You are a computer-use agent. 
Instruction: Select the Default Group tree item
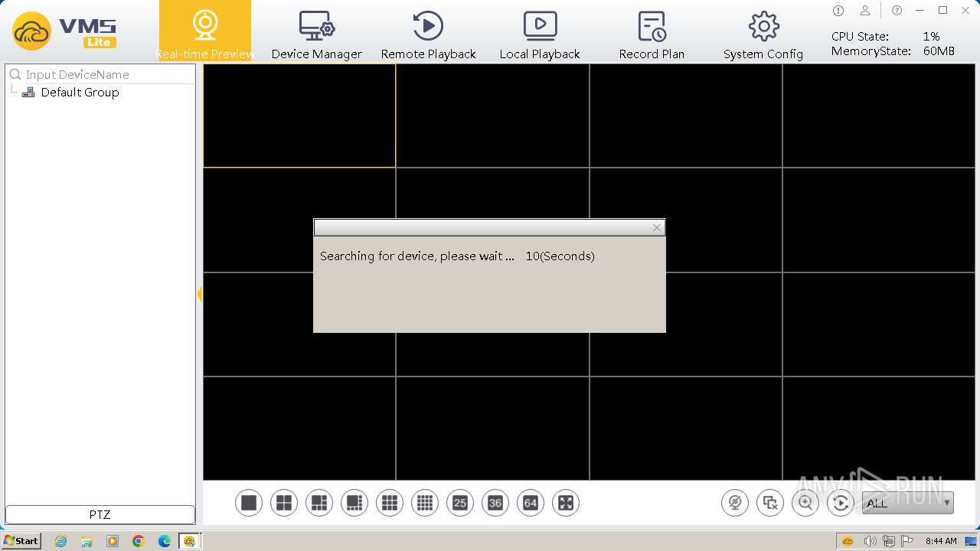(80, 92)
